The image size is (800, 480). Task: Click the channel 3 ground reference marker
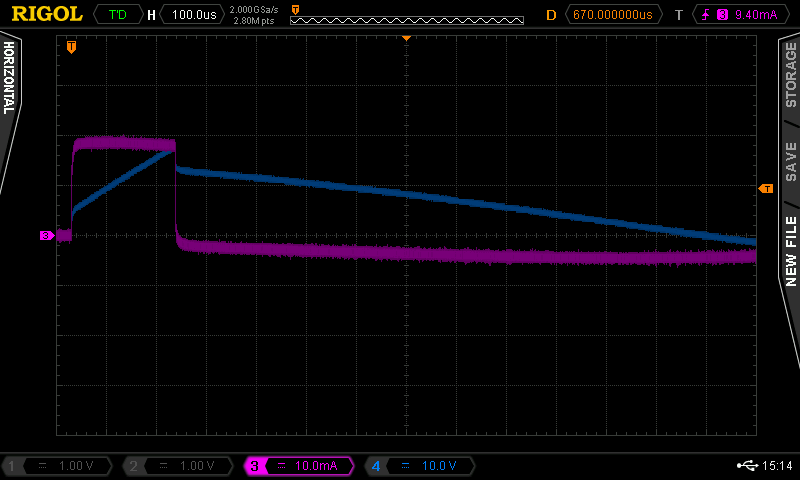coord(47,236)
